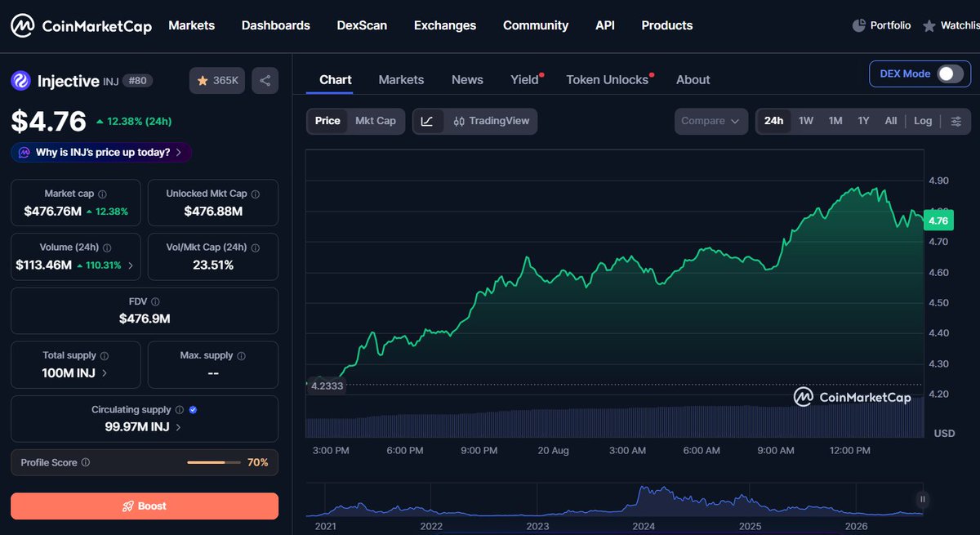Open the Portfolio pie icon link
The height and width of the screenshot is (535, 980).
(x=881, y=26)
